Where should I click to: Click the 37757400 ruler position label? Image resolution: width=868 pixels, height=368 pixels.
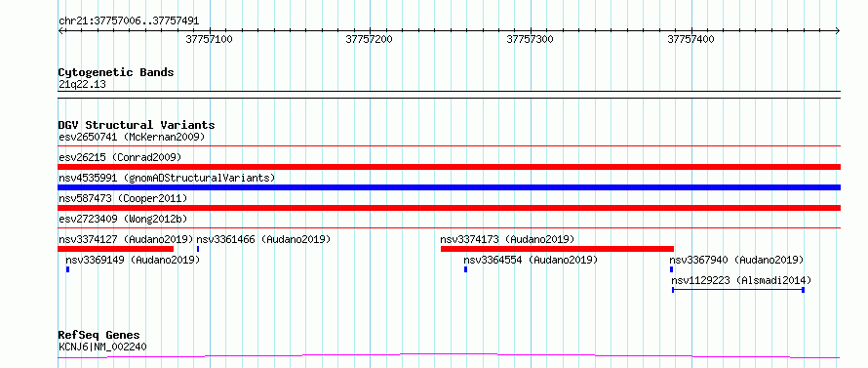tap(690, 39)
